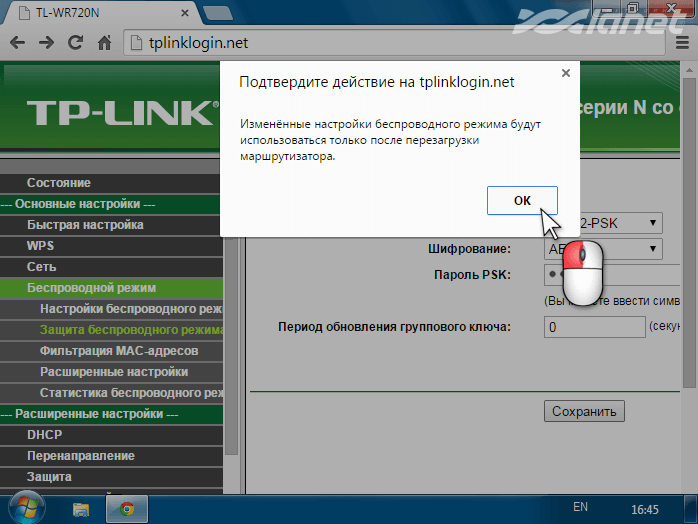Click the tplinklogin.net address bar
Screen dimensions: 698x524
(394, 43)
